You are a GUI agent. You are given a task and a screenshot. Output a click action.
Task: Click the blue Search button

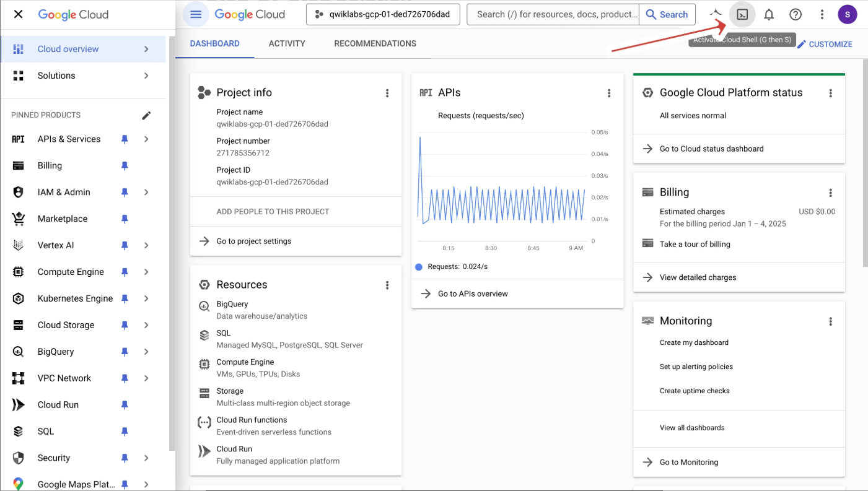(x=667, y=14)
